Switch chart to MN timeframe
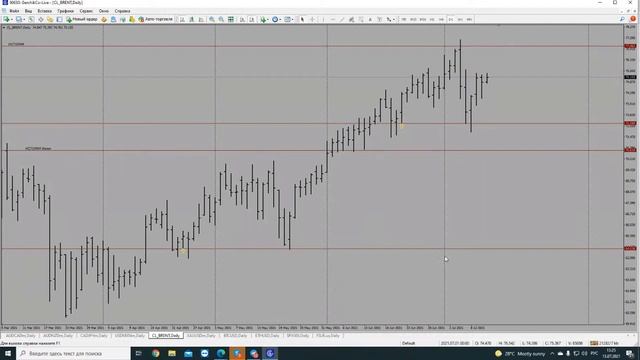 (x=469, y=19)
